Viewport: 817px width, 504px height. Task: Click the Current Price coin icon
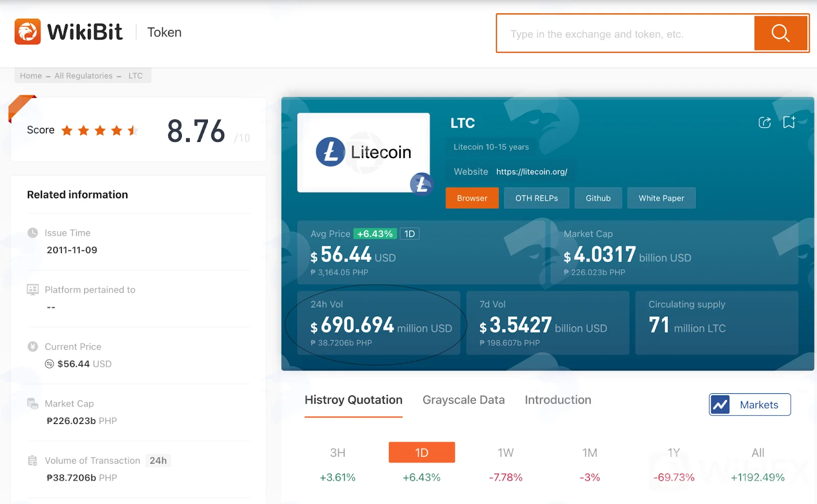pyautogui.click(x=33, y=347)
